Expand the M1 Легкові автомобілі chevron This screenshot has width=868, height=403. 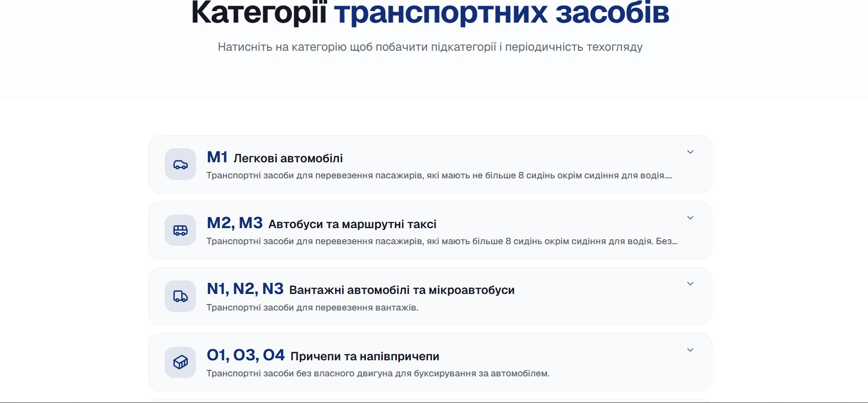(690, 152)
